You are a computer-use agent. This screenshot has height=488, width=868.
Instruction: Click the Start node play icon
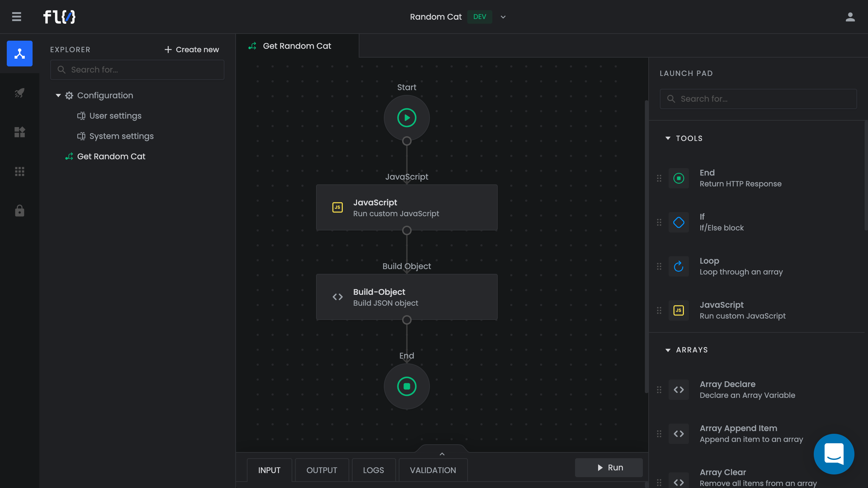tap(407, 118)
